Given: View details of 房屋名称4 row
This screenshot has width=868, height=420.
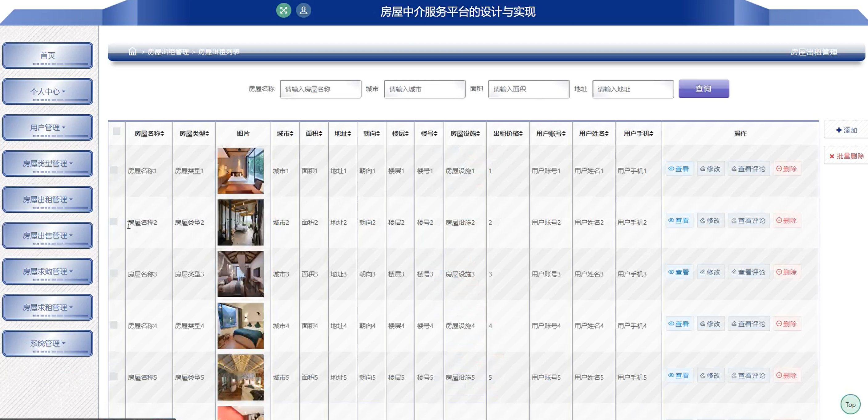Looking at the screenshot, I should [x=679, y=324].
